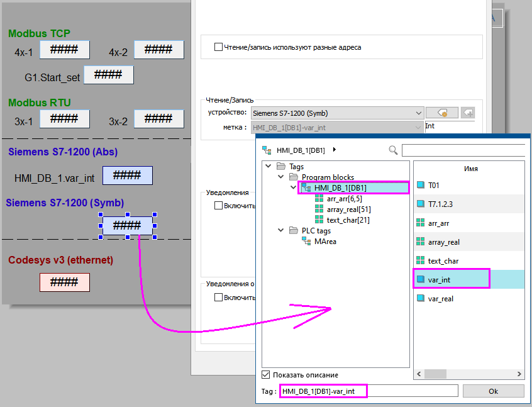Click the greyed-out add tag icon button
This screenshot has width=532, height=407.
pos(468,113)
